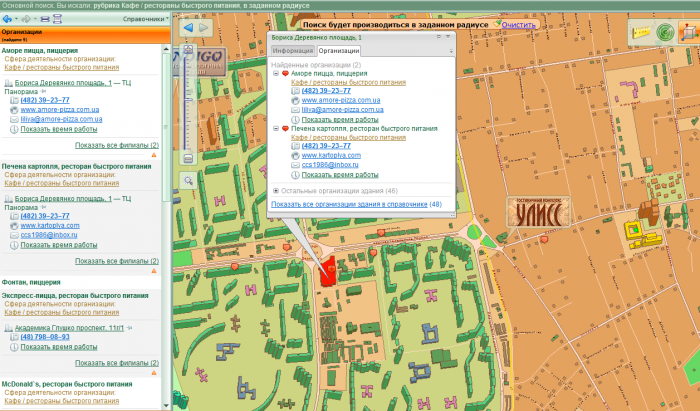
Task: Go forward with the gray arrow
Action: pos(26,19)
